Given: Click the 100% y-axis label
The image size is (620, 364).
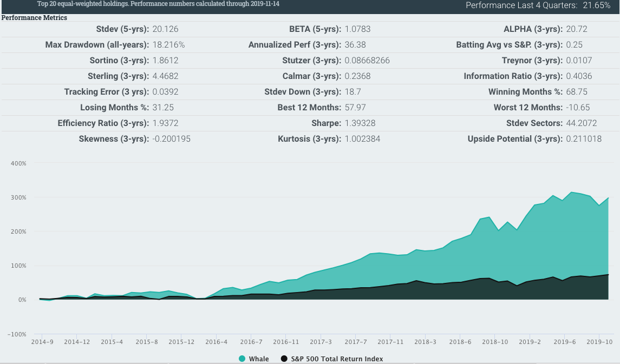Looking at the screenshot, I should pyautogui.click(x=18, y=266).
